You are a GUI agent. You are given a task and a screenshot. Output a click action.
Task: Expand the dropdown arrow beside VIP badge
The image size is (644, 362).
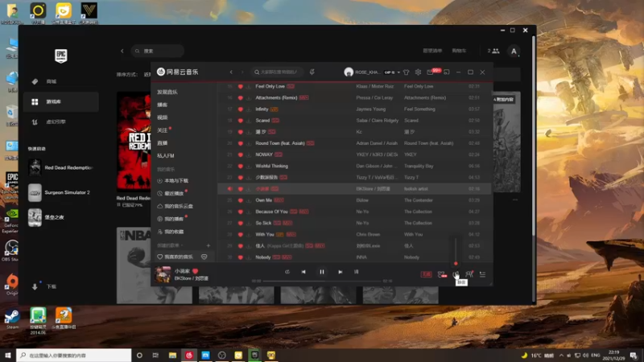click(398, 72)
